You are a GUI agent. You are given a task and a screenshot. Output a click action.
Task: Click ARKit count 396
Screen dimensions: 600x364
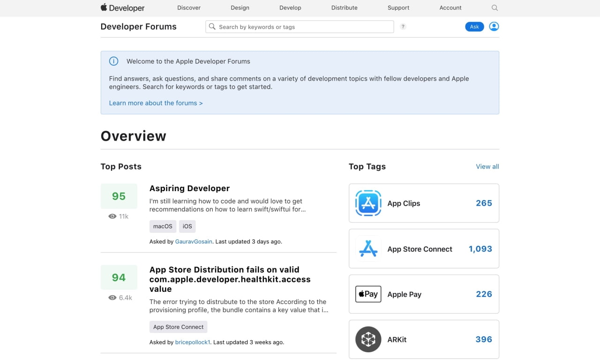(484, 339)
